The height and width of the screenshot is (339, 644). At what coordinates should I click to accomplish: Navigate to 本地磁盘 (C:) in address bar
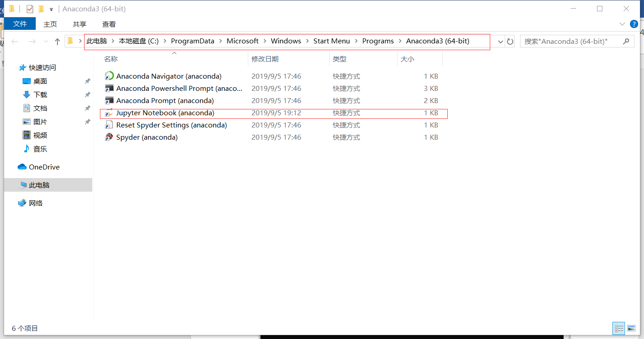[139, 41]
